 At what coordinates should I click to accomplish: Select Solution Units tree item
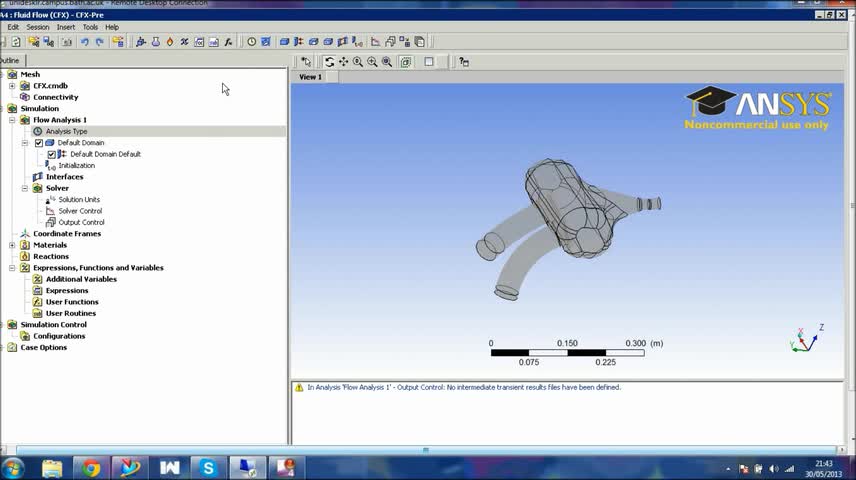click(79, 199)
